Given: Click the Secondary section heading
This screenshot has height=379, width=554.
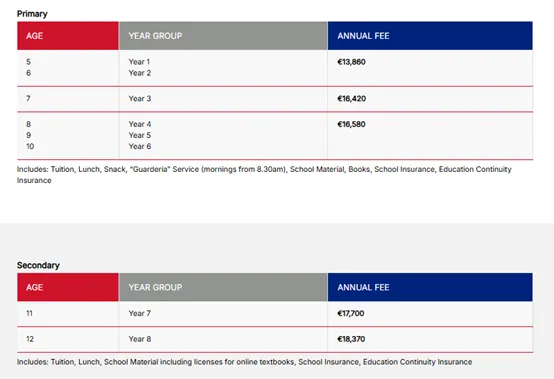Looking at the screenshot, I should [38, 265].
